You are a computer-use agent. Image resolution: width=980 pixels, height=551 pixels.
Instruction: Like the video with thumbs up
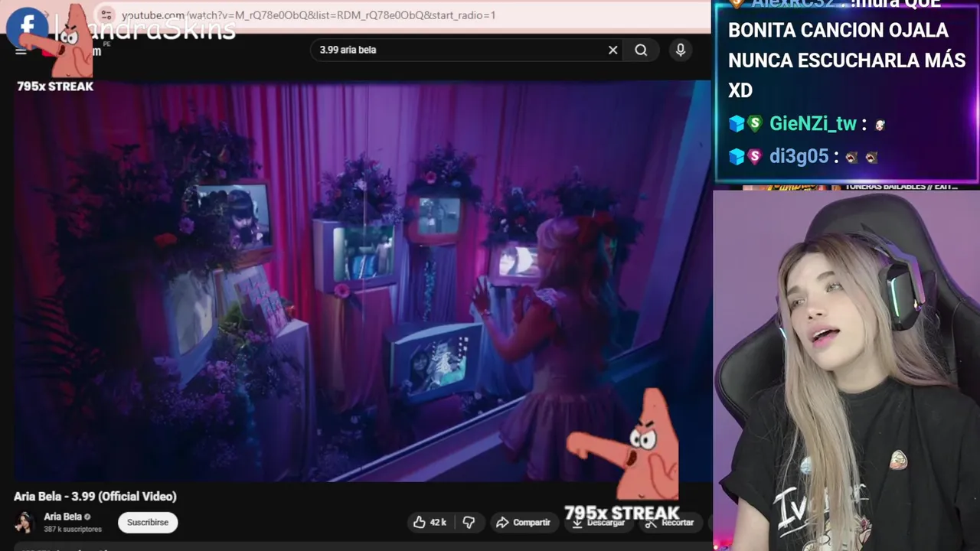430,522
